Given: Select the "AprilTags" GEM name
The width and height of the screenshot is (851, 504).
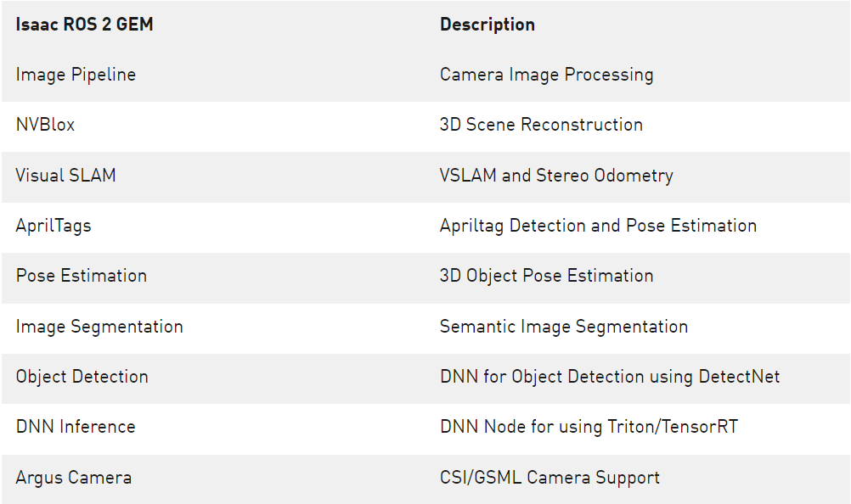Looking at the screenshot, I should pos(54,226).
